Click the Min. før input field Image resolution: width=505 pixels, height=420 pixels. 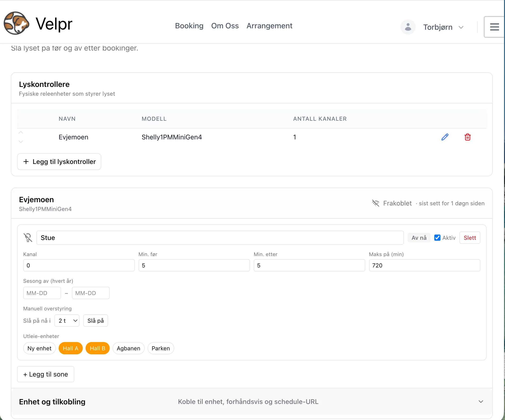[194, 265]
